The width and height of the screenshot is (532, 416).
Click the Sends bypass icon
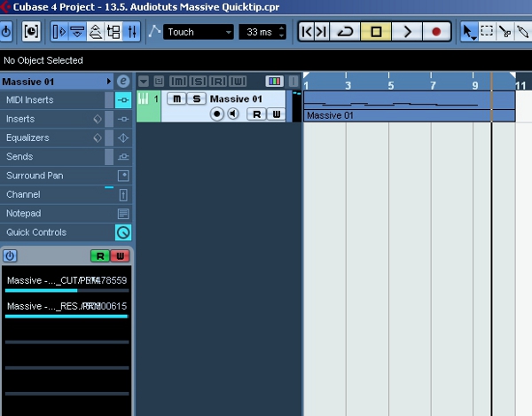point(123,156)
